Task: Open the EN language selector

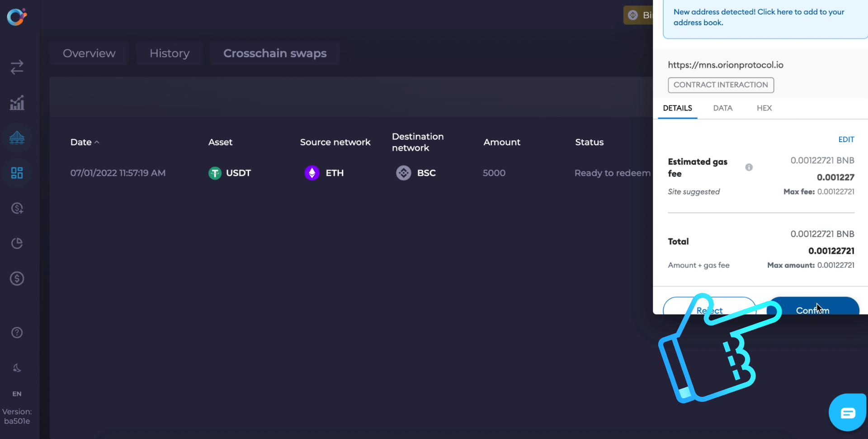Action: [17, 394]
